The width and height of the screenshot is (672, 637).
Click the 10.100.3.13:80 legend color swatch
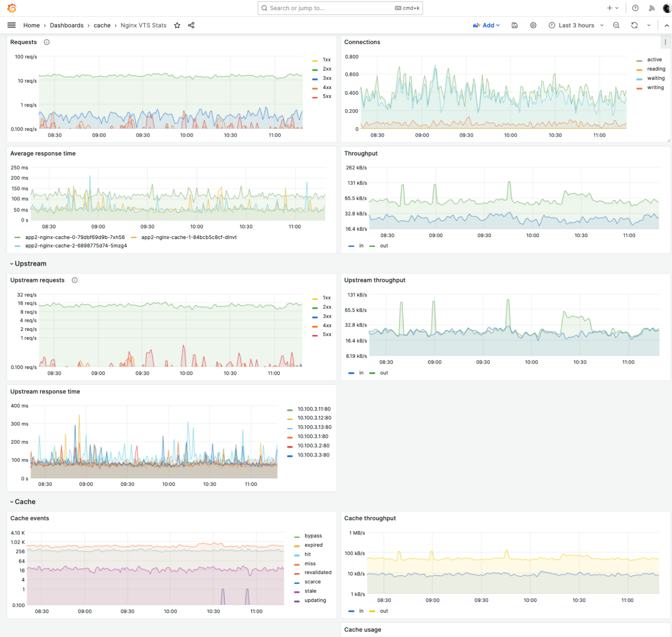click(x=290, y=428)
